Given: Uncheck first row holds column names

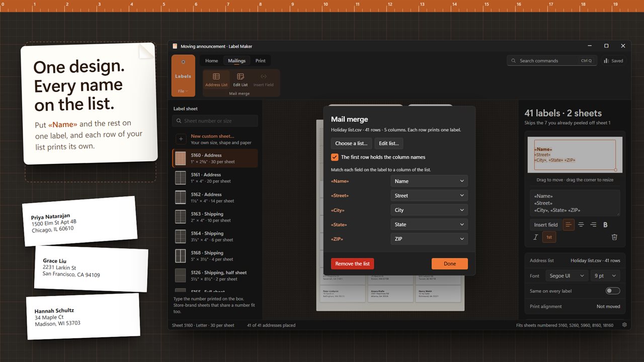Looking at the screenshot, I should coord(335,157).
